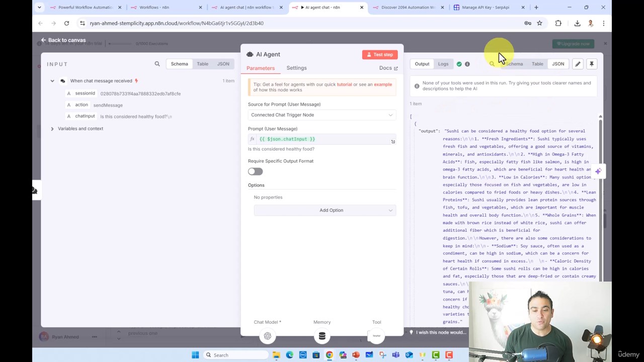
Task: Open the Chrome profile avatar
Action: click(x=591, y=23)
